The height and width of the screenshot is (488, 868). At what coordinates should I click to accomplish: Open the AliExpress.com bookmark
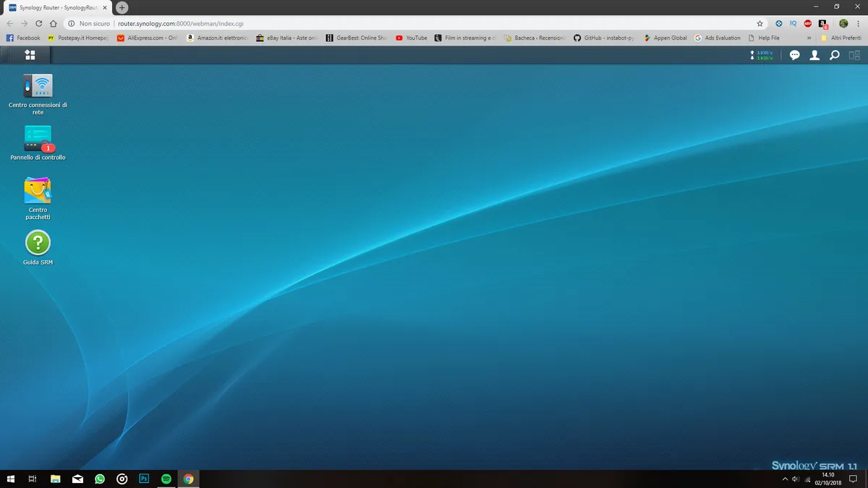pos(148,38)
